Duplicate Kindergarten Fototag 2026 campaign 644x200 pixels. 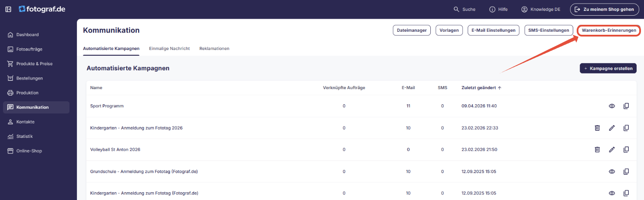[x=626, y=128]
